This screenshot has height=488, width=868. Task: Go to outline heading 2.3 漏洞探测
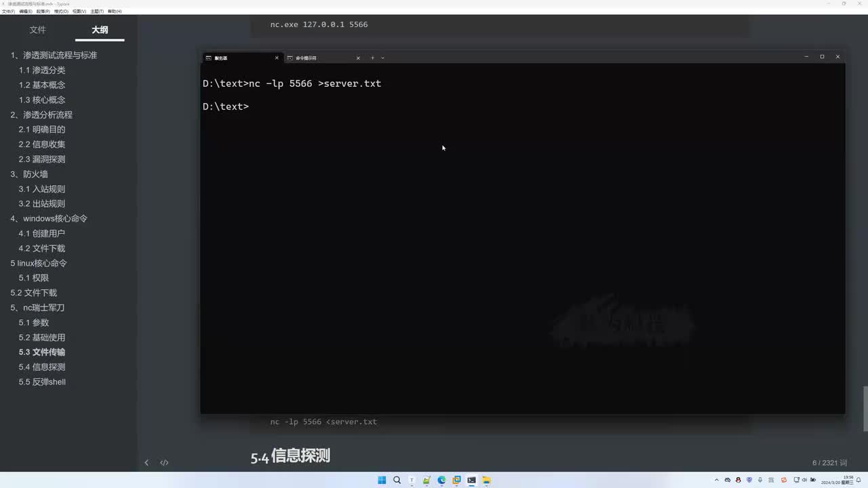[42, 159]
